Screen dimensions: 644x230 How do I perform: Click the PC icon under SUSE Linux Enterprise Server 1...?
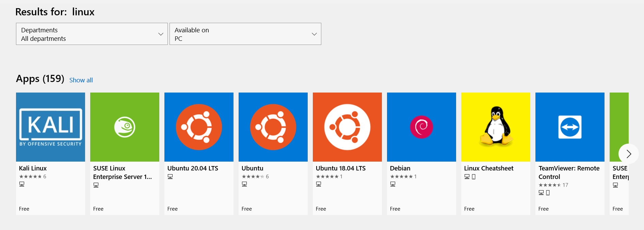tap(96, 185)
